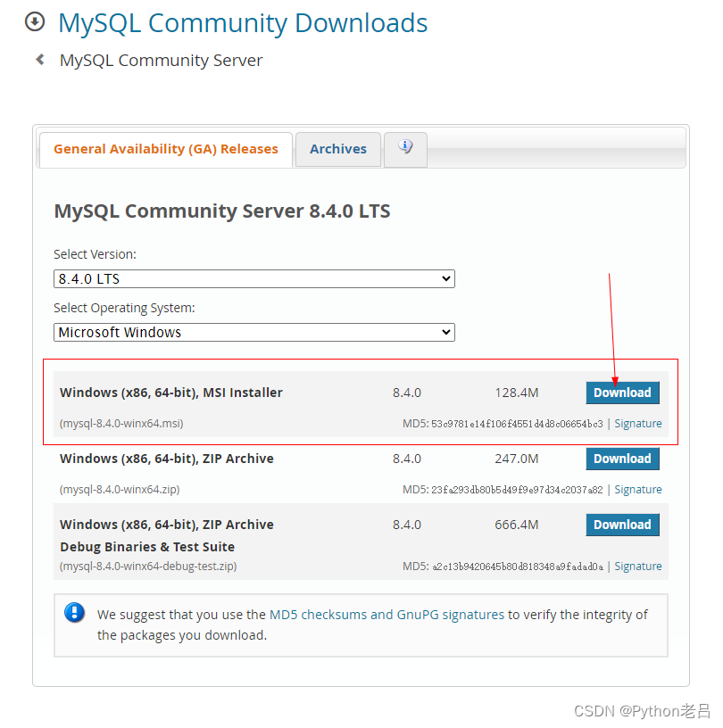
Task: Click the MySQL Community Server breadcrumb text
Action: (162, 61)
